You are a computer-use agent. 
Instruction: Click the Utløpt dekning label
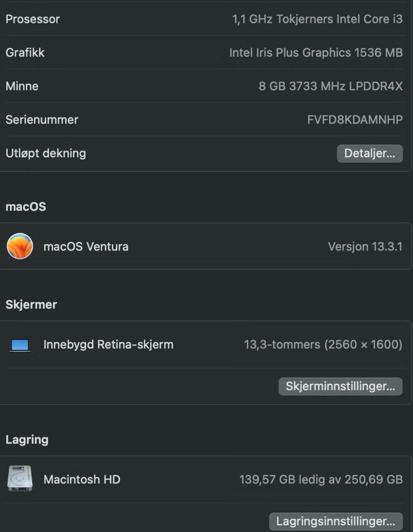pyautogui.click(x=46, y=153)
